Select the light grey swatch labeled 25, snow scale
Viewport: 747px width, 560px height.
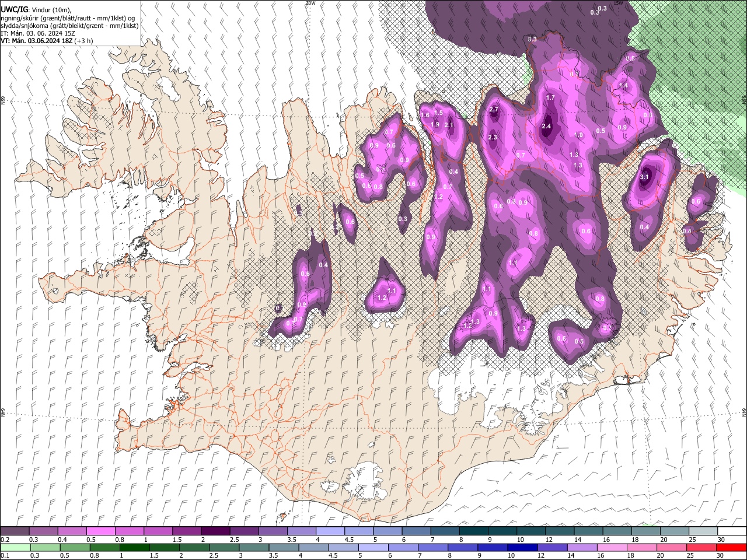702,531
